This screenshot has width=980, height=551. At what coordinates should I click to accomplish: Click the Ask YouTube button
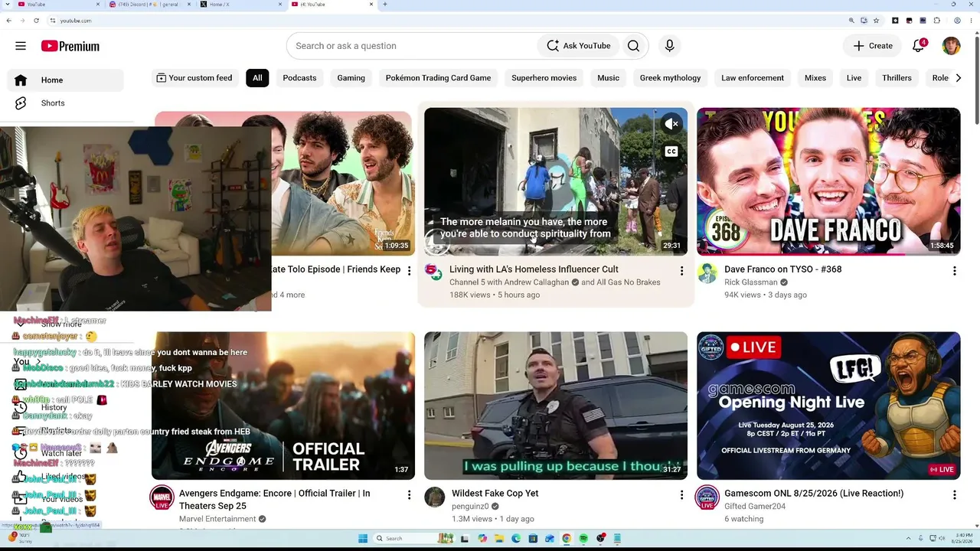pos(579,46)
